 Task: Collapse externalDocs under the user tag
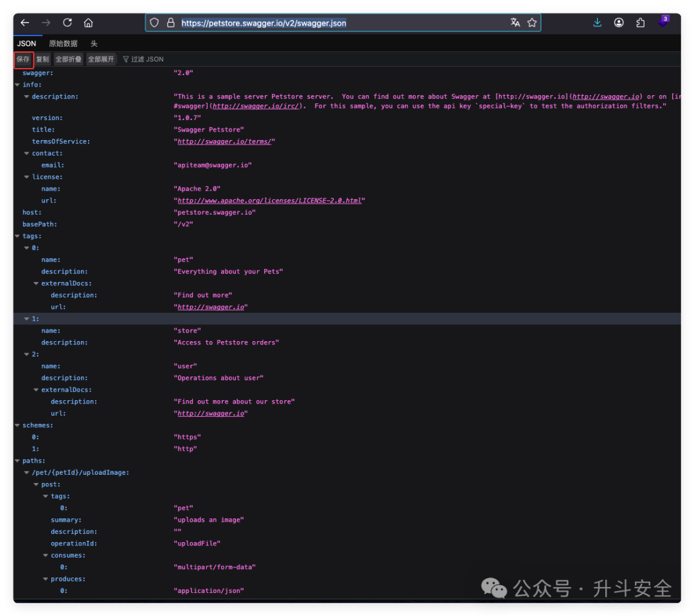point(36,390)
